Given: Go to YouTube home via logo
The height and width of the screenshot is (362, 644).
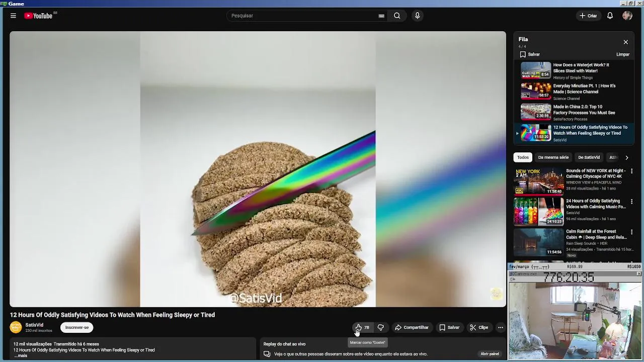Looking at the screenshot, I should [x=39, y=16].
